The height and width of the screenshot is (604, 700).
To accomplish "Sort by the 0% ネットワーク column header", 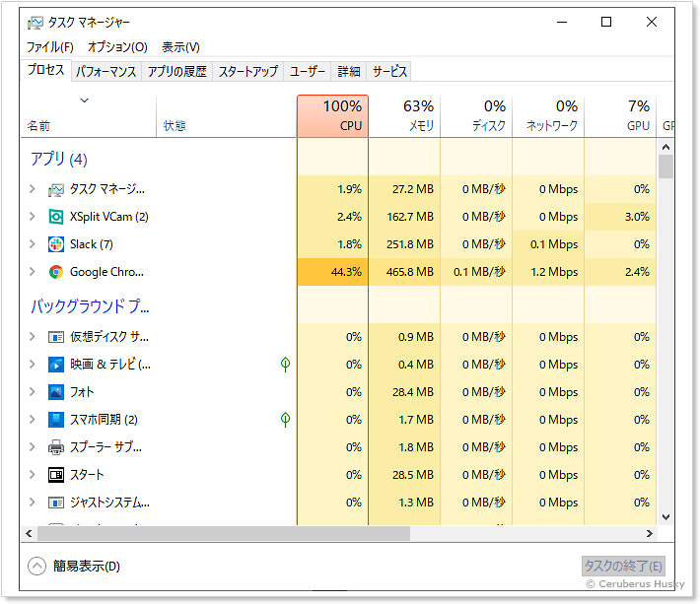I will pyautogui.click(x=548, y=116).
